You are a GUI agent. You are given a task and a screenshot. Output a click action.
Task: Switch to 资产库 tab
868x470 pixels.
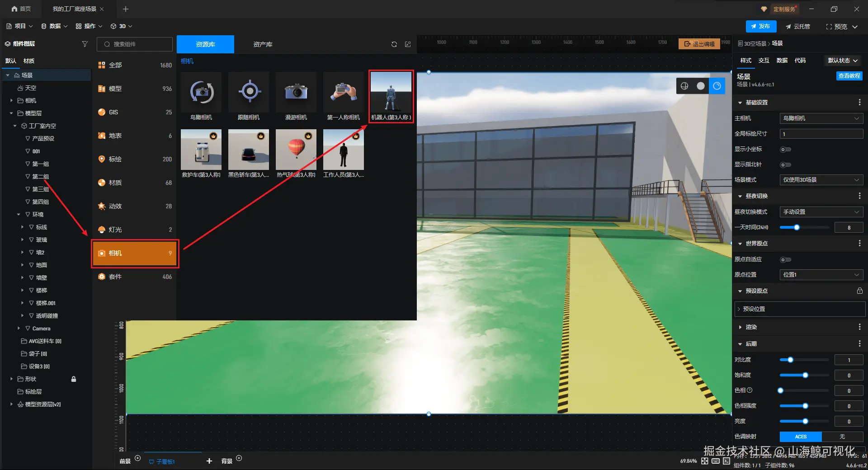(263, 44)
